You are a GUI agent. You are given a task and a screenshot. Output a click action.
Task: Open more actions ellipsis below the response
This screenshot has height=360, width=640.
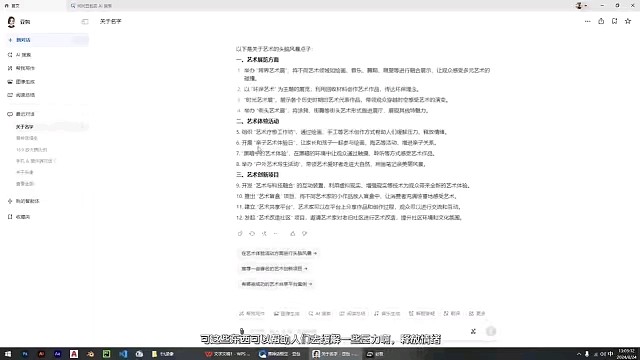(276, 233)
